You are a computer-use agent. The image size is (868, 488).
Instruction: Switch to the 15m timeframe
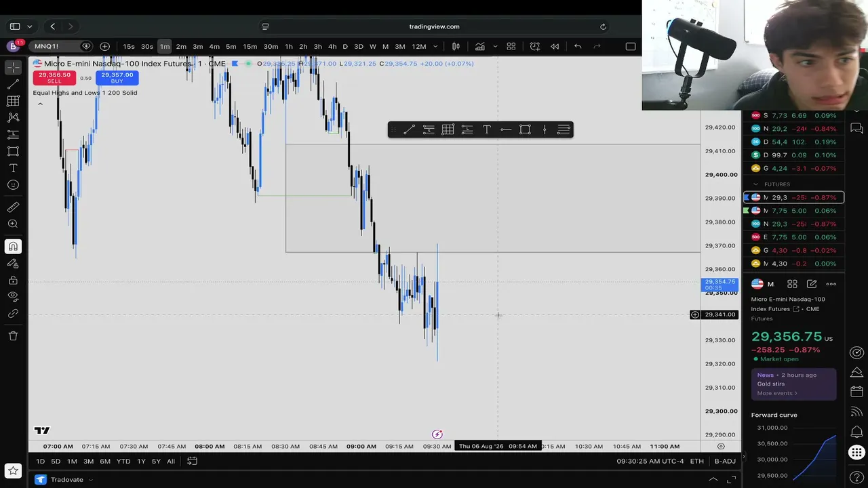coord(250,46)
